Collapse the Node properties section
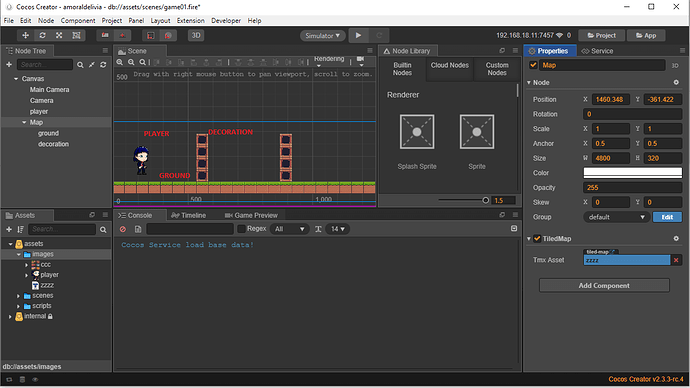The height and width of the screenshot is (388, 690). pos(529,83)
